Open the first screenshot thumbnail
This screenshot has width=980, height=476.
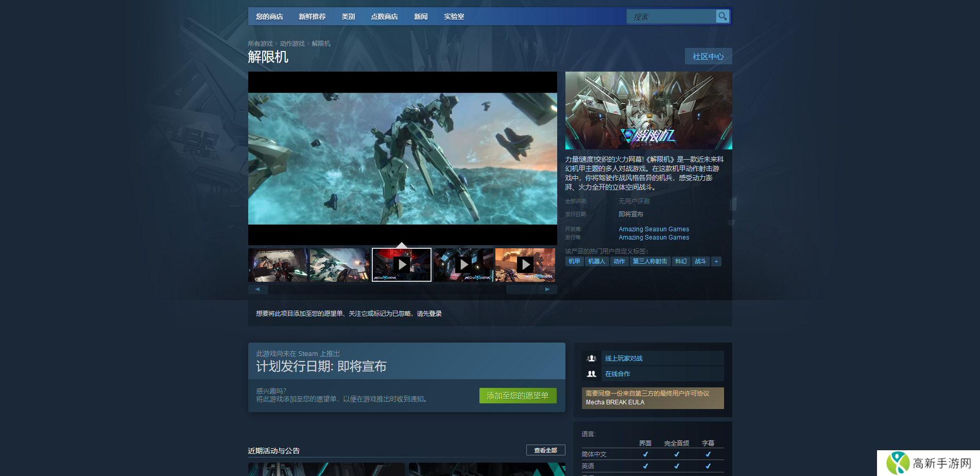pos(278,265)
